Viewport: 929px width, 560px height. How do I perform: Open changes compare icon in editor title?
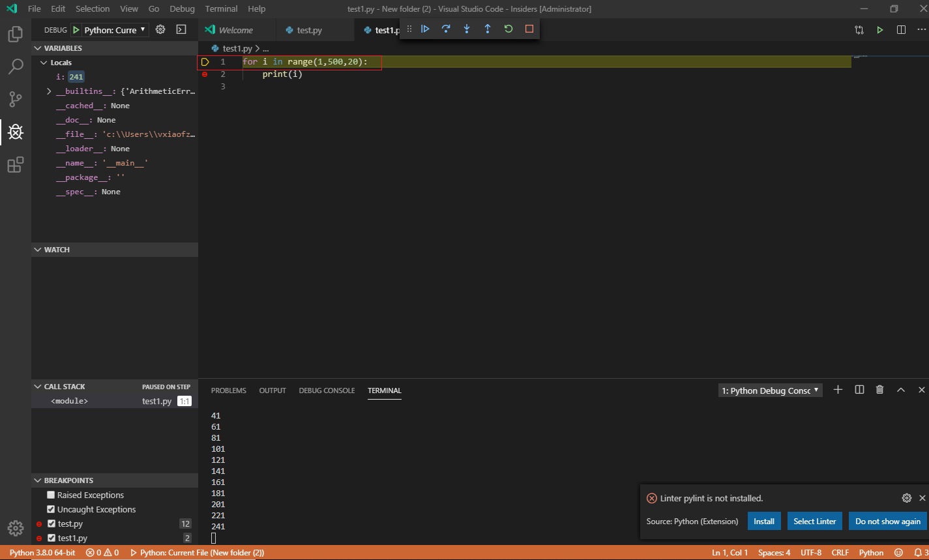tap(859, 30)
